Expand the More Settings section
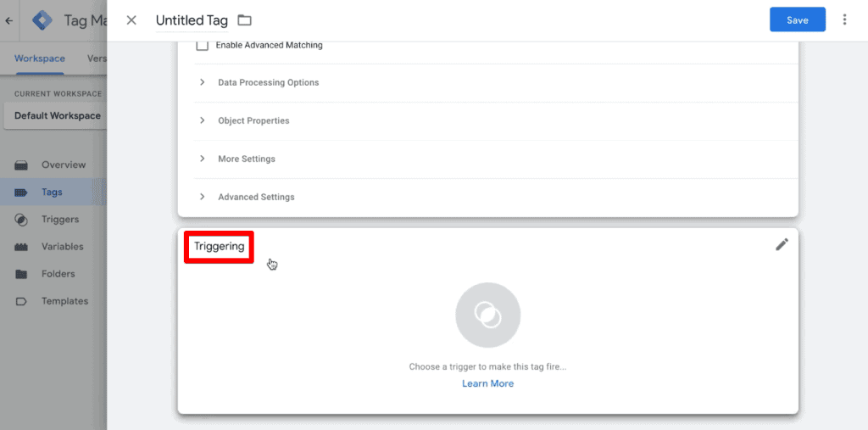 click(496, 159)
